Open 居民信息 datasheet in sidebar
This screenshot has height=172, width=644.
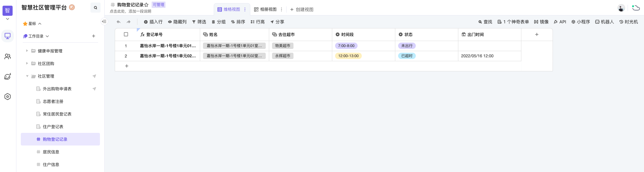point(51,152)
